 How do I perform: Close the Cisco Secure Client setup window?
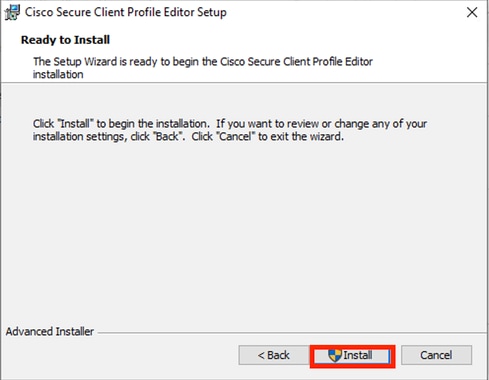pos(472,13)
